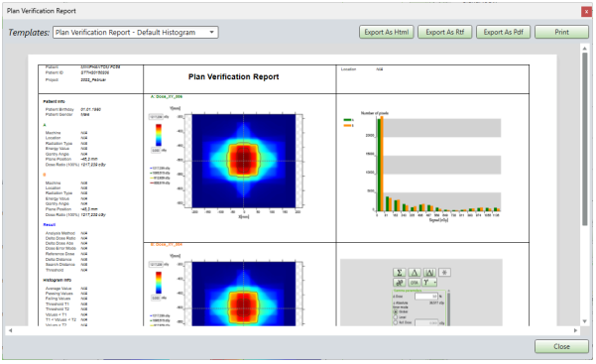Click the min dose value box below plot A color bar
The image size is (596, 364).
click(x=156, y=150)
